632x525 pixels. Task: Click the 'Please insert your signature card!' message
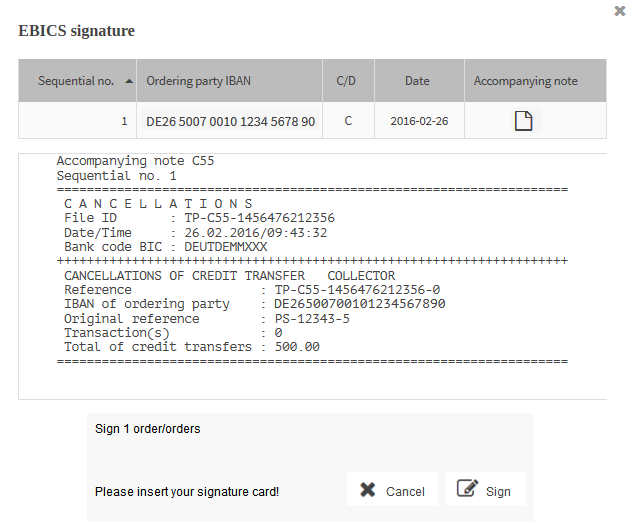[x=187, y=492]
